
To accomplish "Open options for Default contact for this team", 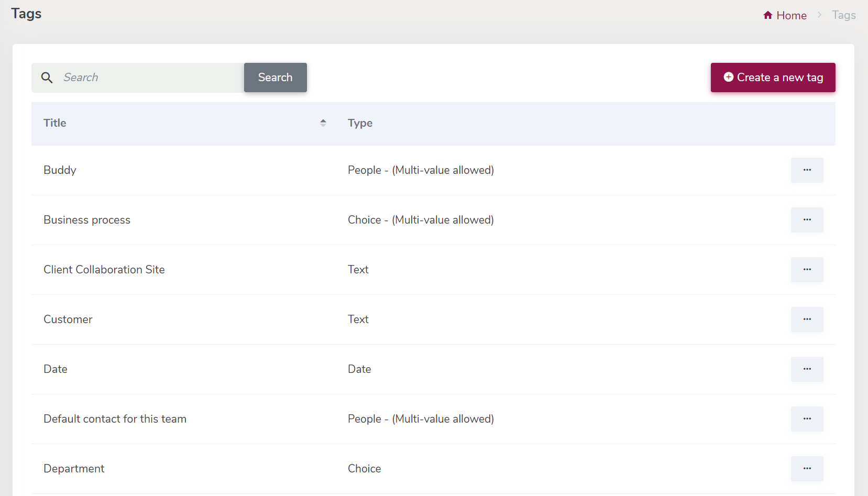I will click(x=807, y=419).
